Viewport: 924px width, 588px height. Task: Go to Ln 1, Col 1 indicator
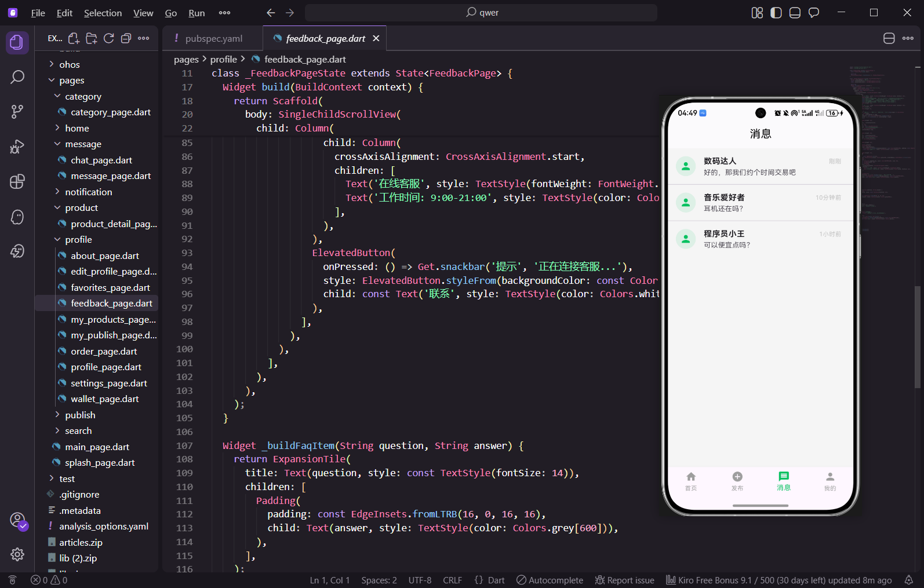click(x=329, y=580)
